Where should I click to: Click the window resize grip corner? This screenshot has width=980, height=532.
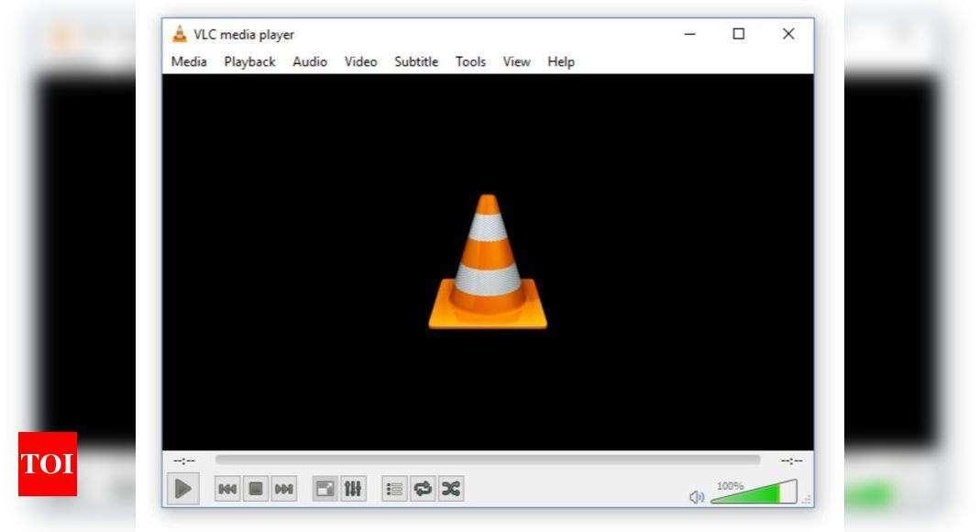pos(807,500)
